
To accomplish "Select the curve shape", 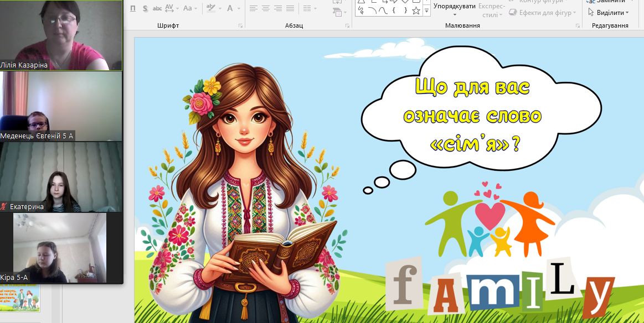I will (383, 11).
